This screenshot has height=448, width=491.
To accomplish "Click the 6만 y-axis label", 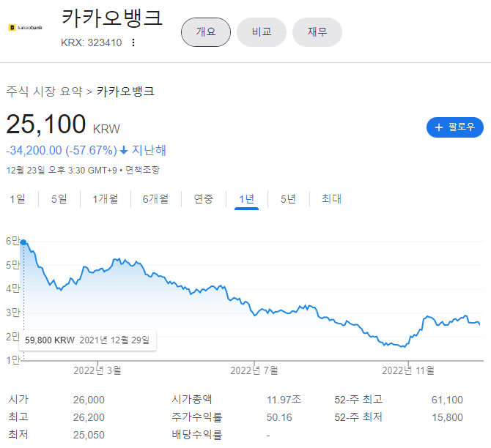I will pos(12,241).
